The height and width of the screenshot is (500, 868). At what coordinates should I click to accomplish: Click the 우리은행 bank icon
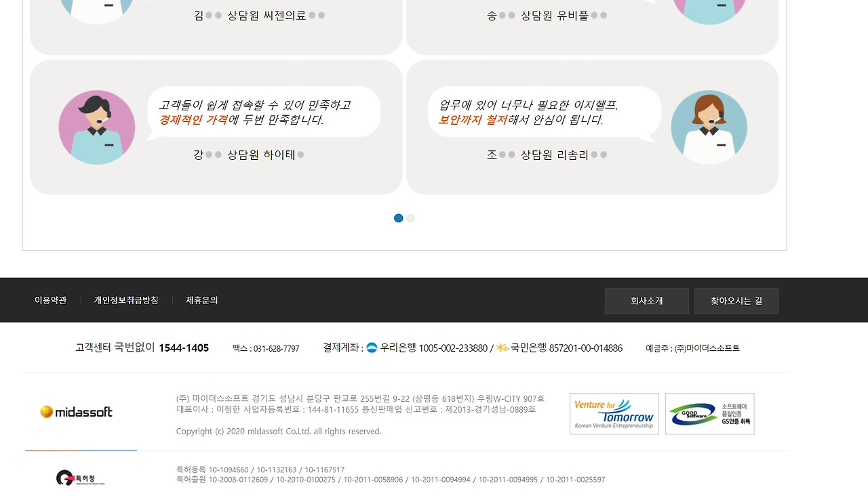(372, 348)
